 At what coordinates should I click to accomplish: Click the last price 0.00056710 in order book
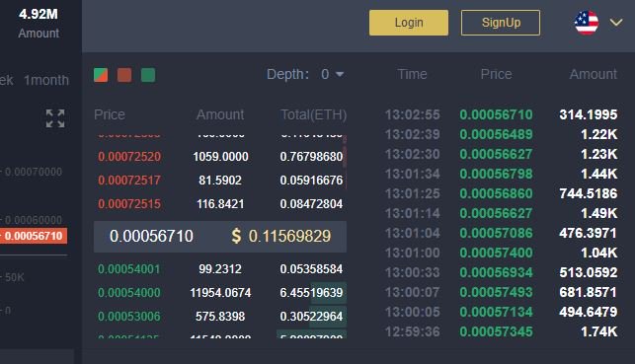point(151,236)
